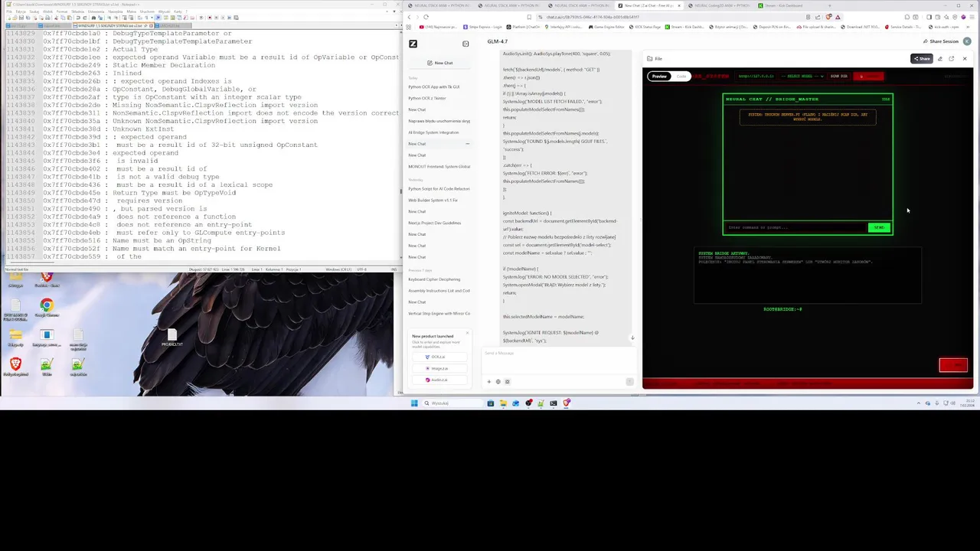The image size is (980, 551).
Task: Click the Share Session button
Action: 941,41
